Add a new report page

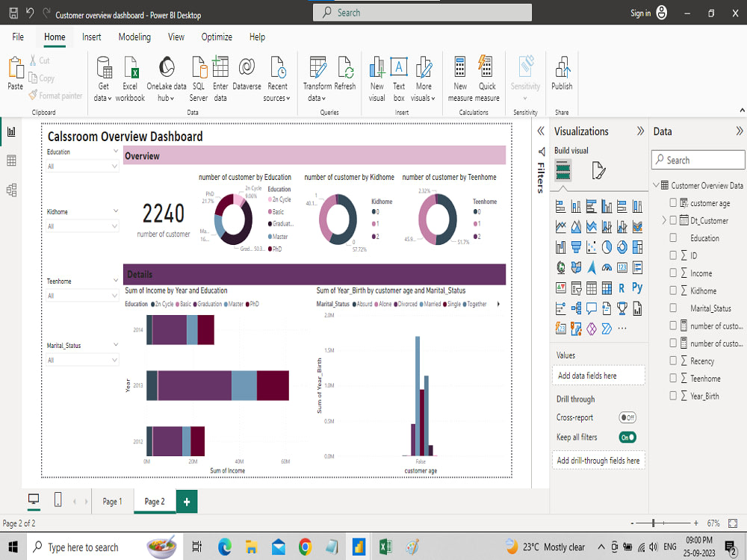[187, 502]
